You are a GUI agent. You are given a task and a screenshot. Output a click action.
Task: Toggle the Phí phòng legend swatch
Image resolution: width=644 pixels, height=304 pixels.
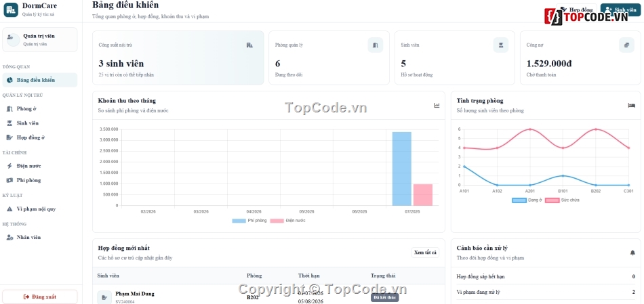tap(239, 221)
